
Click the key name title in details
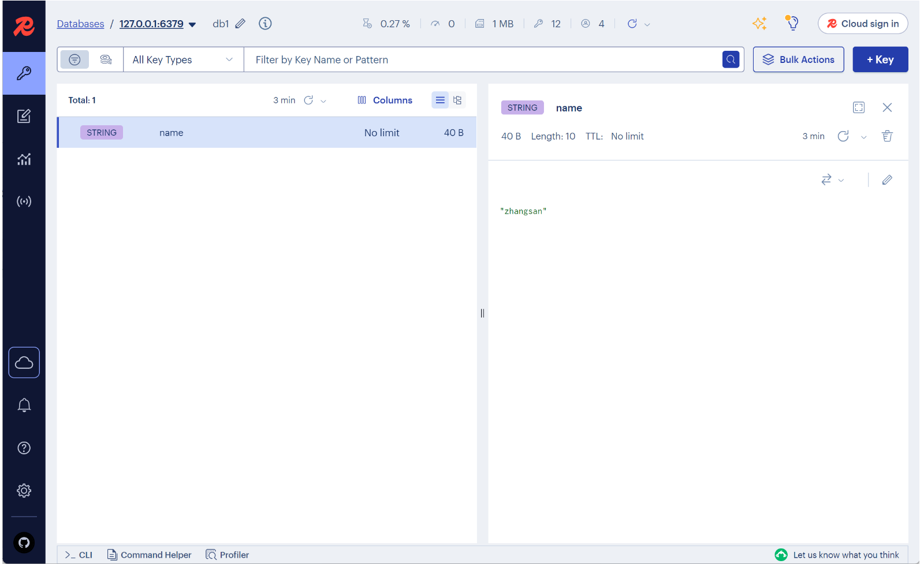(x=569, y=108)
